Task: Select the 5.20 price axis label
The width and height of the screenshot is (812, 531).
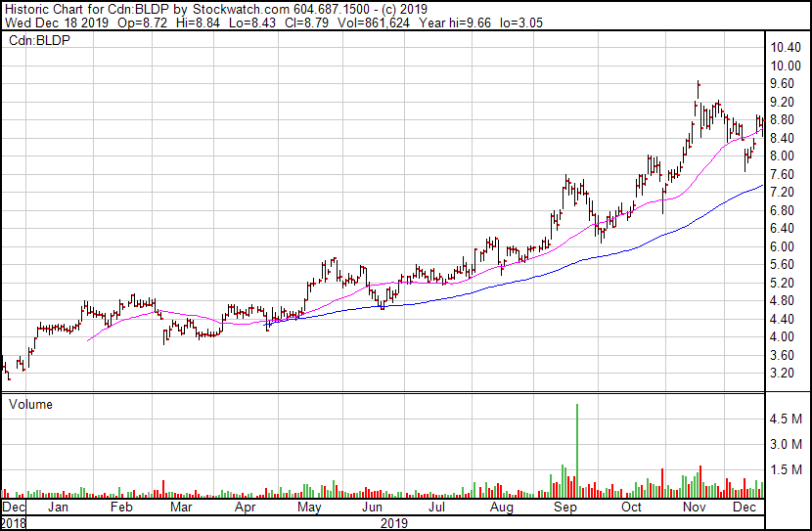Action: tap(782, 283)
